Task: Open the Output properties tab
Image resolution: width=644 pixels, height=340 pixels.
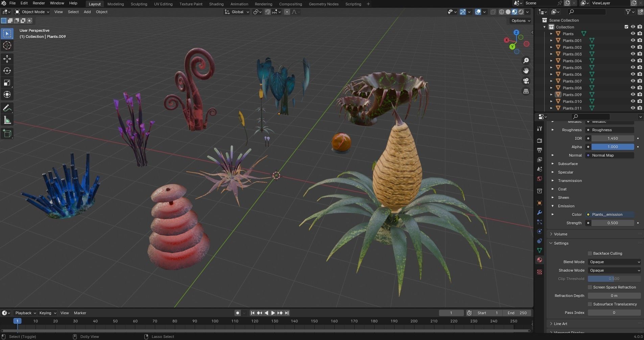Action: [540, 150]
